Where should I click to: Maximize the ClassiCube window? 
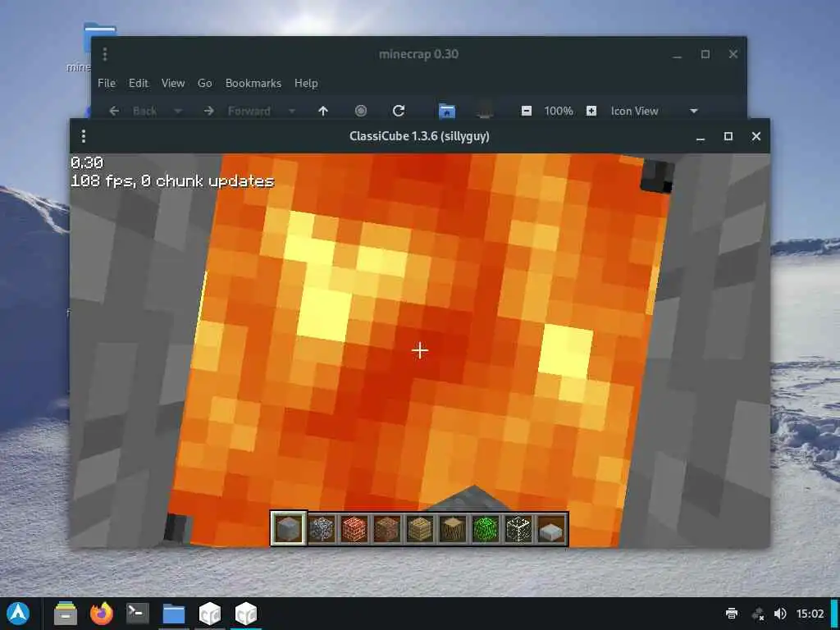[x=728, y=137]
